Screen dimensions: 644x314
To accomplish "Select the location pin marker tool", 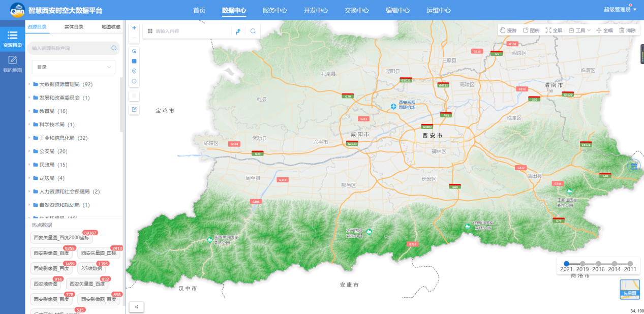I will (134, 71).
